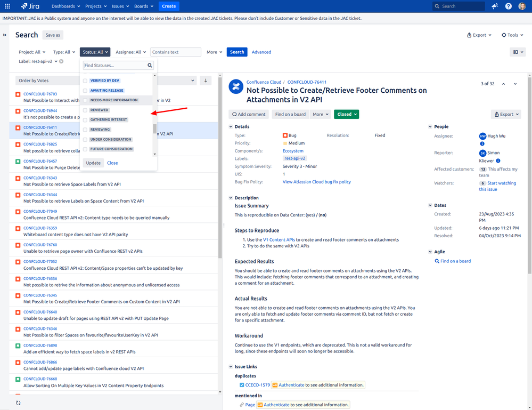This screenshot has width=532, height=410.
Task: Click the issue detail panel scrollbar
Action: [530, 175]
